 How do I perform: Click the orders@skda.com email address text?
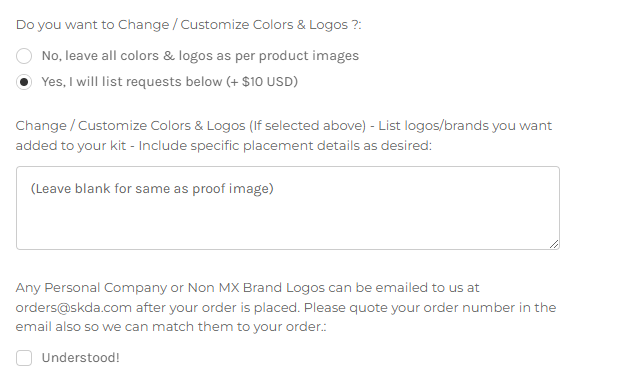(x=74, y=308)
